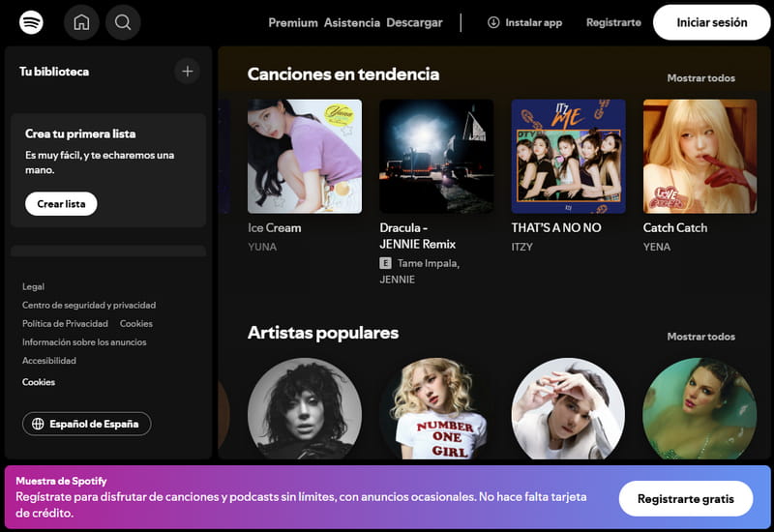Open search with magnifier icon
The image size is (774, 532).
point(123,22)
